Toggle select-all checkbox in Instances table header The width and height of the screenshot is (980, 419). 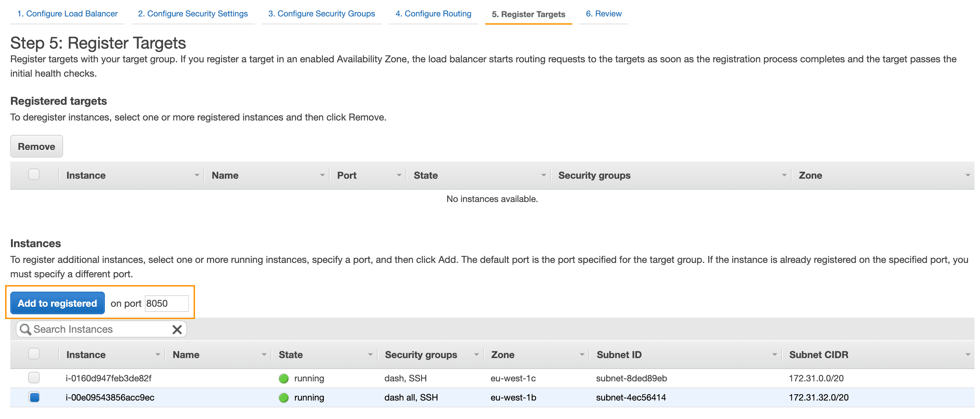click(x=34, y=354)
